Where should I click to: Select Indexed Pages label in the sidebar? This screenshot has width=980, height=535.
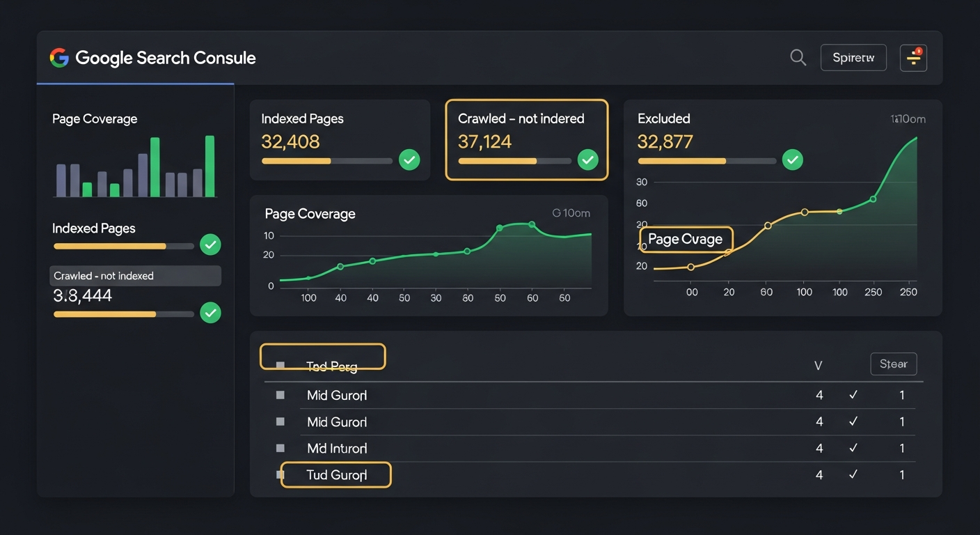[x=93, y=228]
